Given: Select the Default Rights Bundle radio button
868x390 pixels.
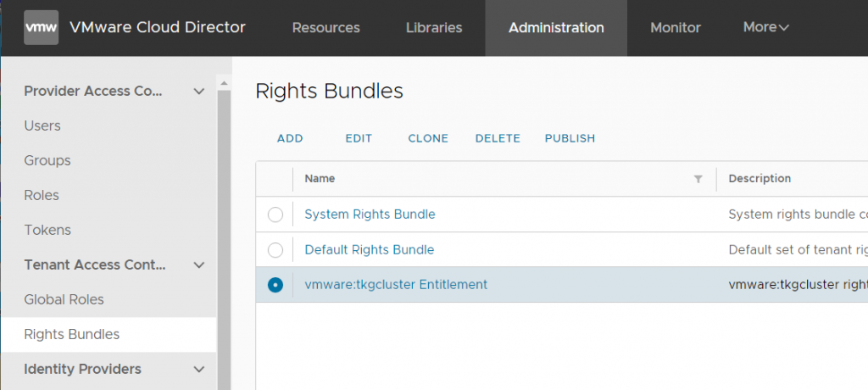Looking at the screenshot, I should [x=275, y=250].
